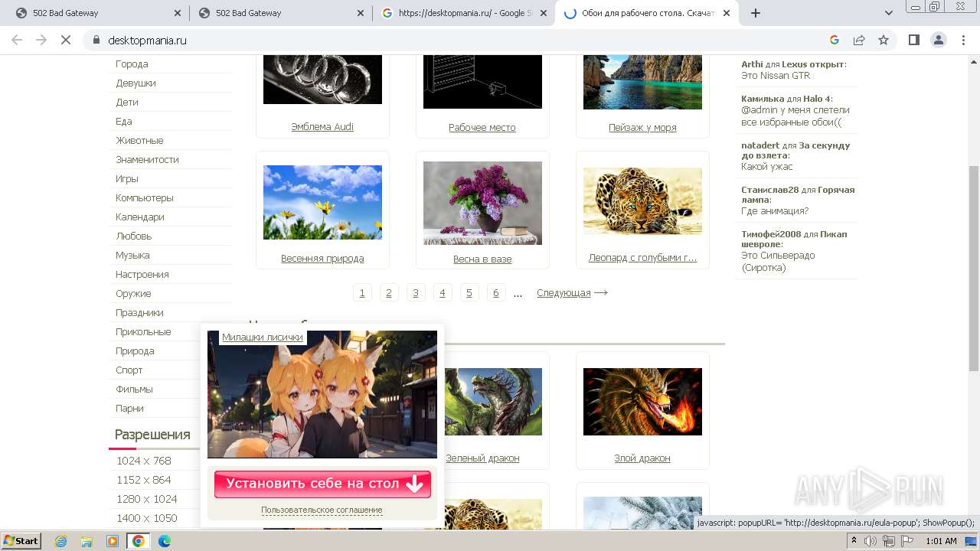Screen dimensions: 980x551
Task: Click Установить себе на стол button
Action: pos(322,484)
